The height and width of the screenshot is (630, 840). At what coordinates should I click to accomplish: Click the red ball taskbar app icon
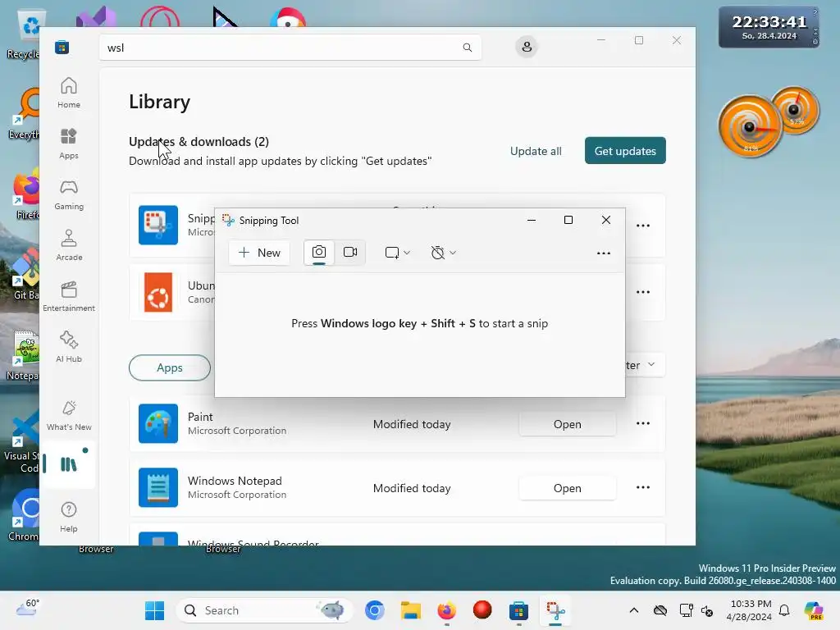(x=482, y=610)
